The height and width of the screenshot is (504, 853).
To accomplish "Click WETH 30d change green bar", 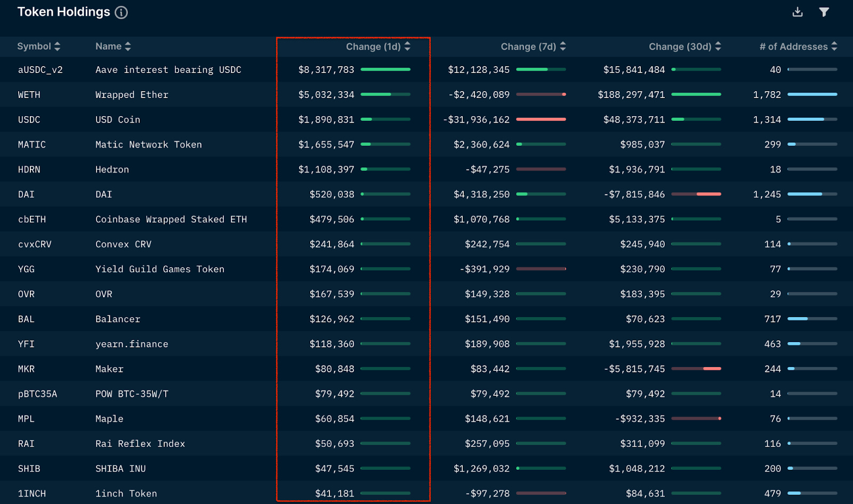I will pyautogui.click(x=696, y=94).
